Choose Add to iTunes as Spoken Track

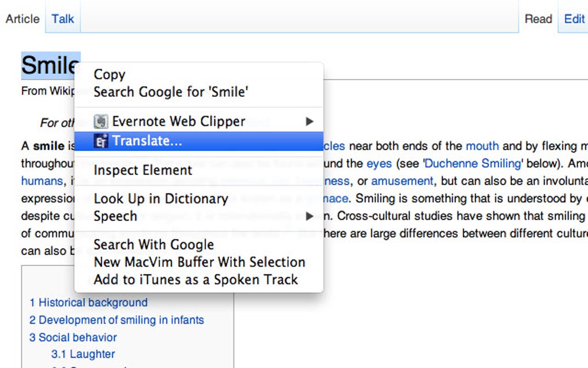pyautogui.click(x=196, y=280)
